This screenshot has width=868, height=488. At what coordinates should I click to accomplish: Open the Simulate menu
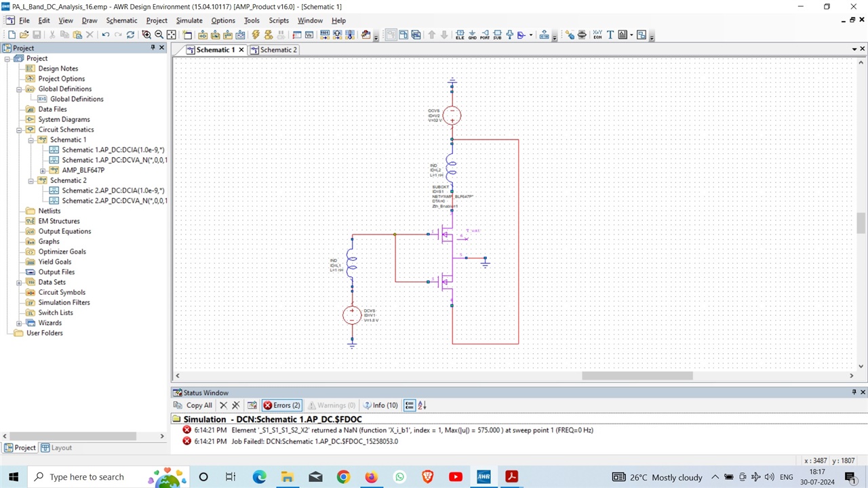[189, 20]
